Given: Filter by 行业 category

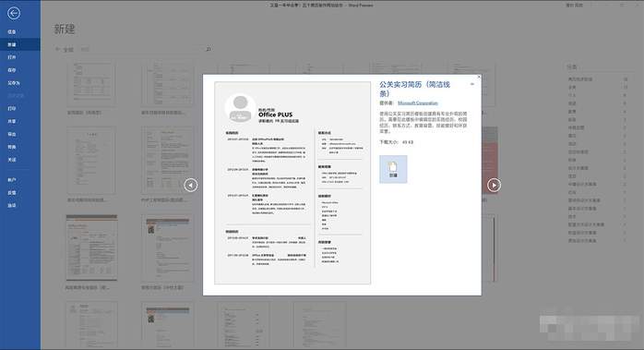Looking at the screenshot, I should (572, 192).
